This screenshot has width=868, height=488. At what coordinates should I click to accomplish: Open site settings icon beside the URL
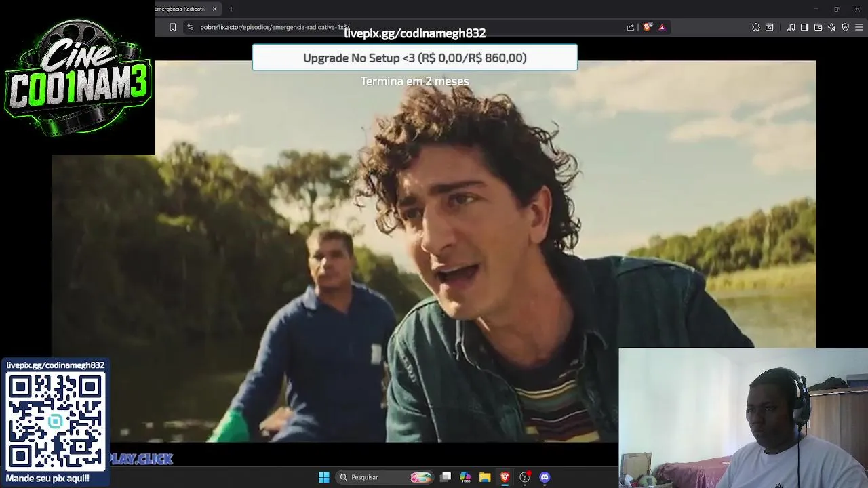coord(190,27)
